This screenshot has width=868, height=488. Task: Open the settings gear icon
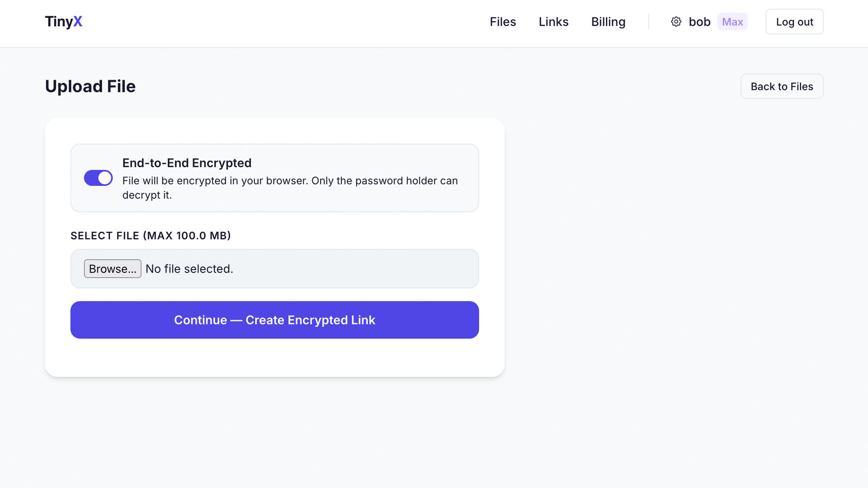675,22
